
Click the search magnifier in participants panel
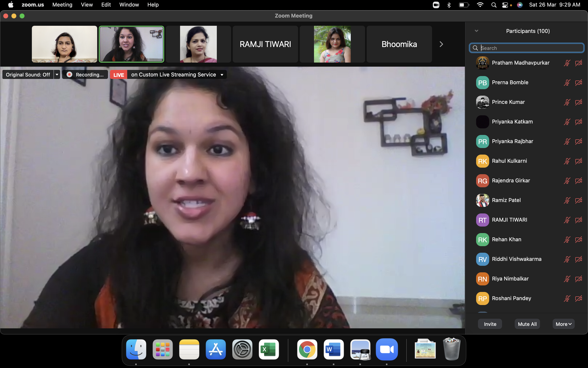point(475,48)
